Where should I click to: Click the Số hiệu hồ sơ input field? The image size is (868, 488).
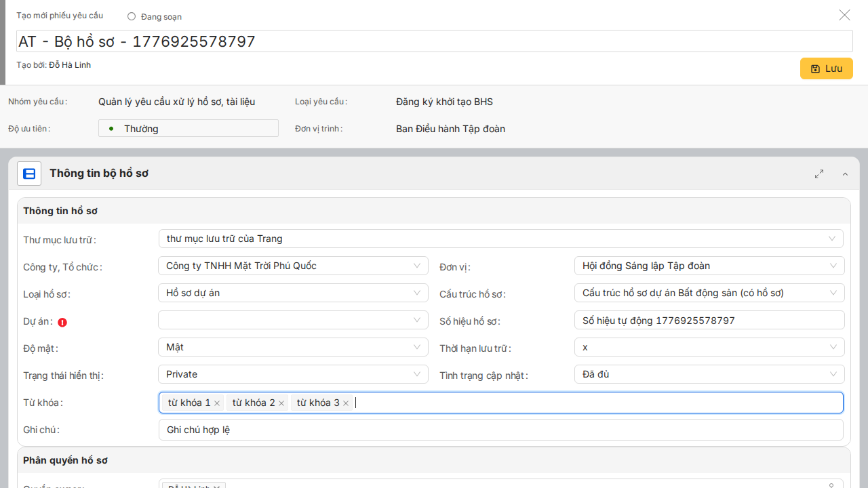coord(709,320)
